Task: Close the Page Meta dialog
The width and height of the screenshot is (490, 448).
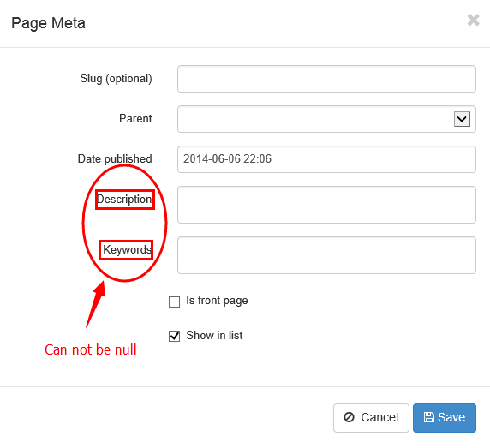Action: 473,21
